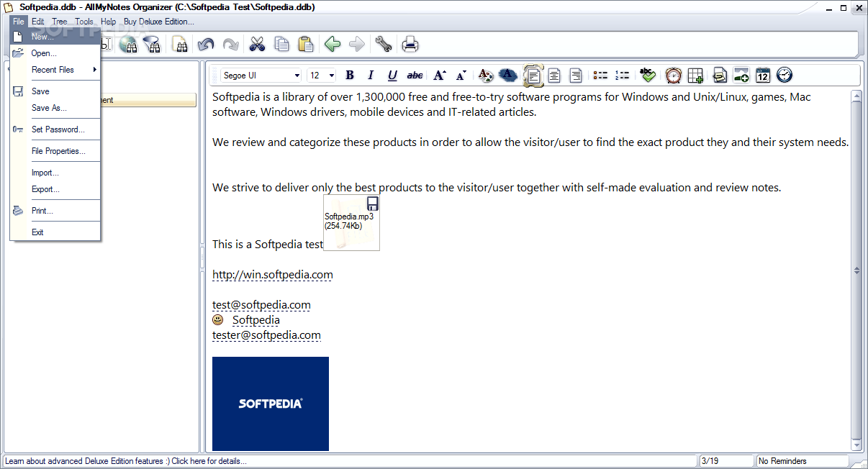Open File Properties... menu entry
868x469 pixels.
point(55,151)
